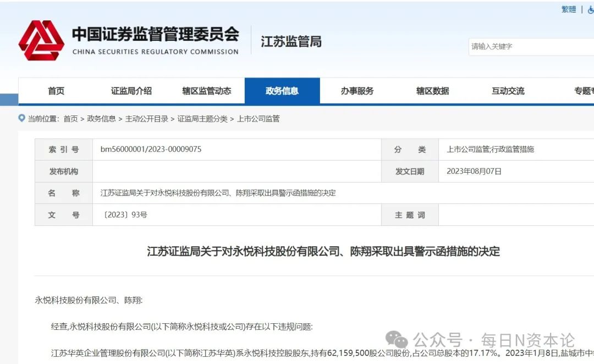The height and width of the screenshot is (364, 594).
Task: Click the addressee line 永悦科技股份有限公司、陈翔:
Action: click(x=89, y=300)
